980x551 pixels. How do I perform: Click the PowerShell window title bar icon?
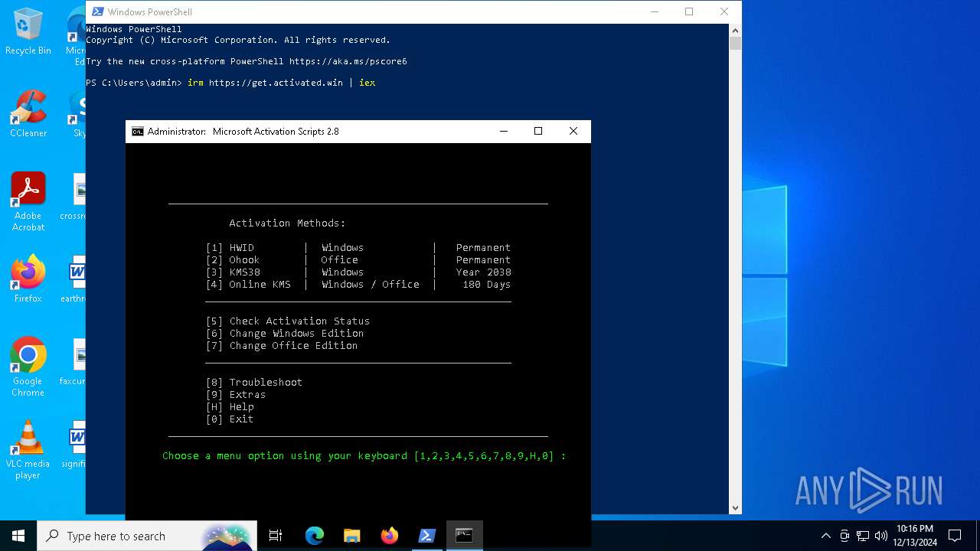[98, 11]
